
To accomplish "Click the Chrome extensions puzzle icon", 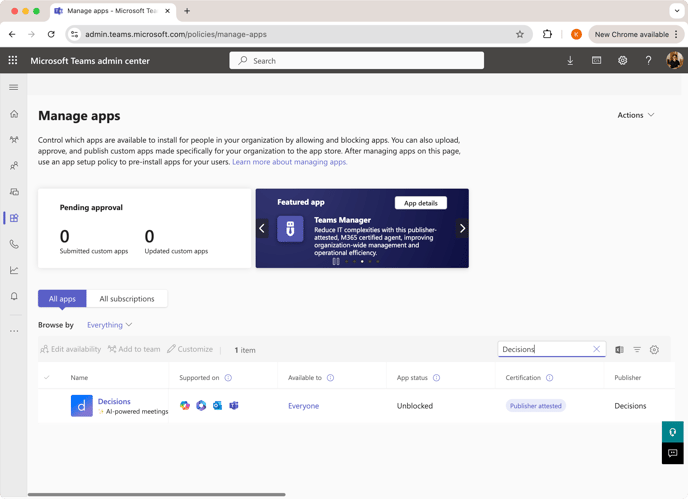I will tap(547, 34).
